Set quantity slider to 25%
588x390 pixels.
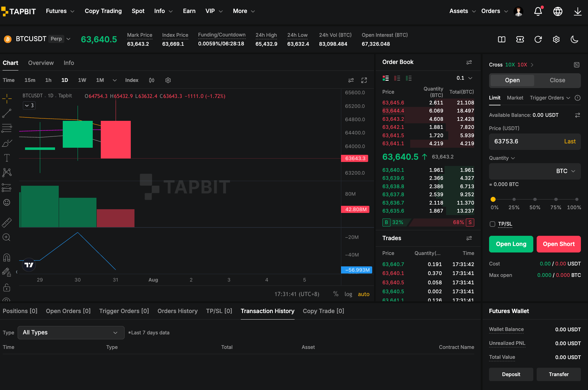(514, 199)
